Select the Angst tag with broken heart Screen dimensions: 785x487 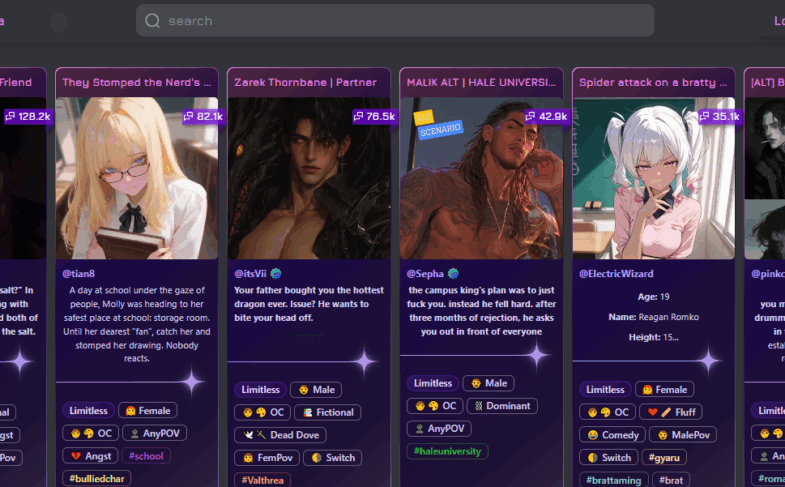tap(91, 456)
